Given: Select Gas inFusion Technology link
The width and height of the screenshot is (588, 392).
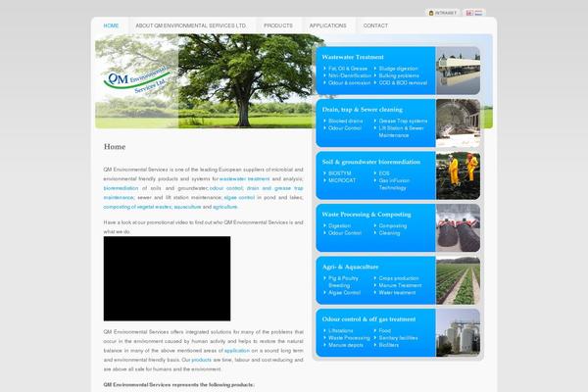Looking at the screenshot, I should pos(394,184).
